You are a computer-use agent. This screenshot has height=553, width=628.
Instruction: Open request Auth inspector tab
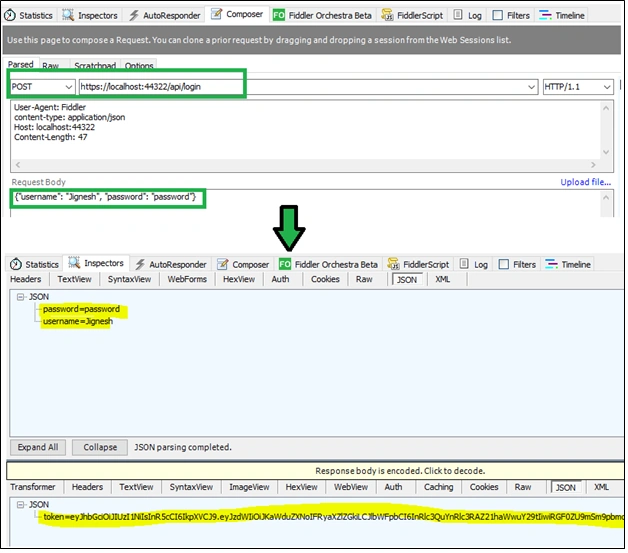point(280,280)
